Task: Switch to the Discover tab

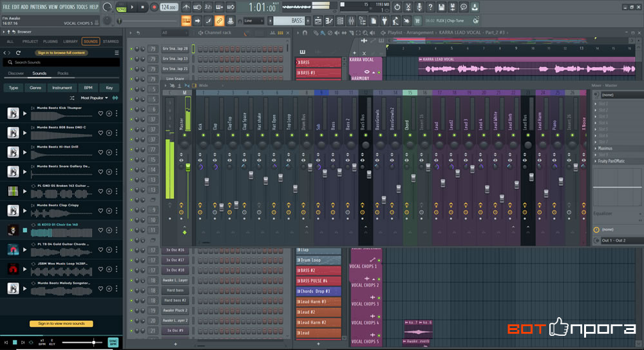Action: coord(16,73)
